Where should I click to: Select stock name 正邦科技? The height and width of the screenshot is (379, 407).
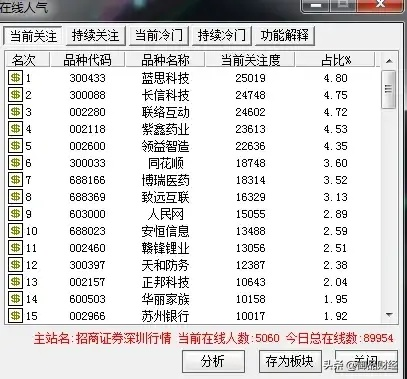(165, 282)
